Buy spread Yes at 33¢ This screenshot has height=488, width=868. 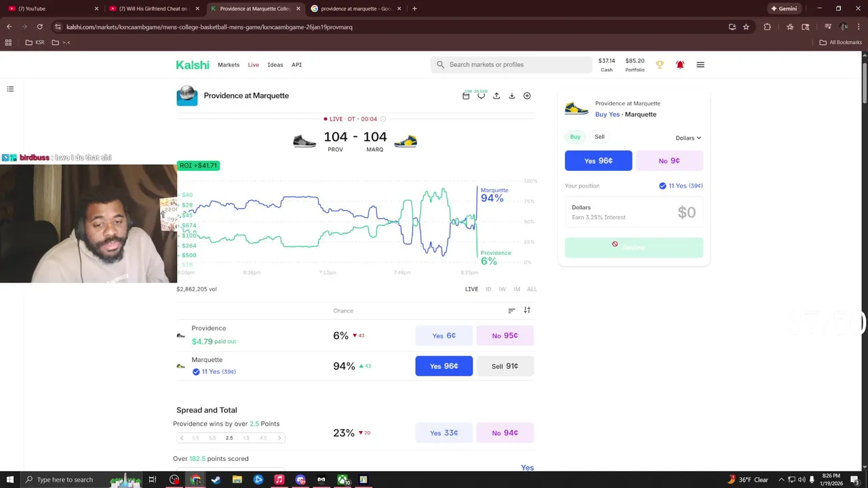(444, 432)
